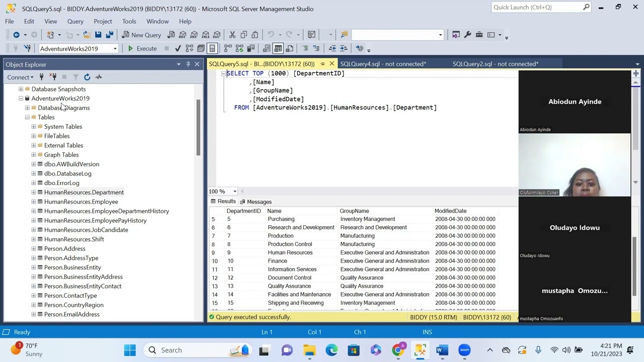
Task: Decrease indent icon in SQL toolbar
Action: [332, 48]
